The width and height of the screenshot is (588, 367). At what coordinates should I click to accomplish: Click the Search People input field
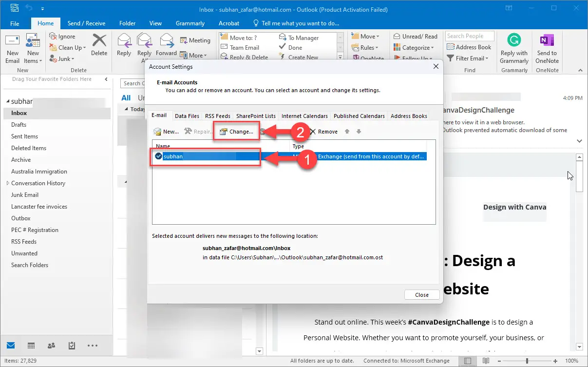(470, 36)
